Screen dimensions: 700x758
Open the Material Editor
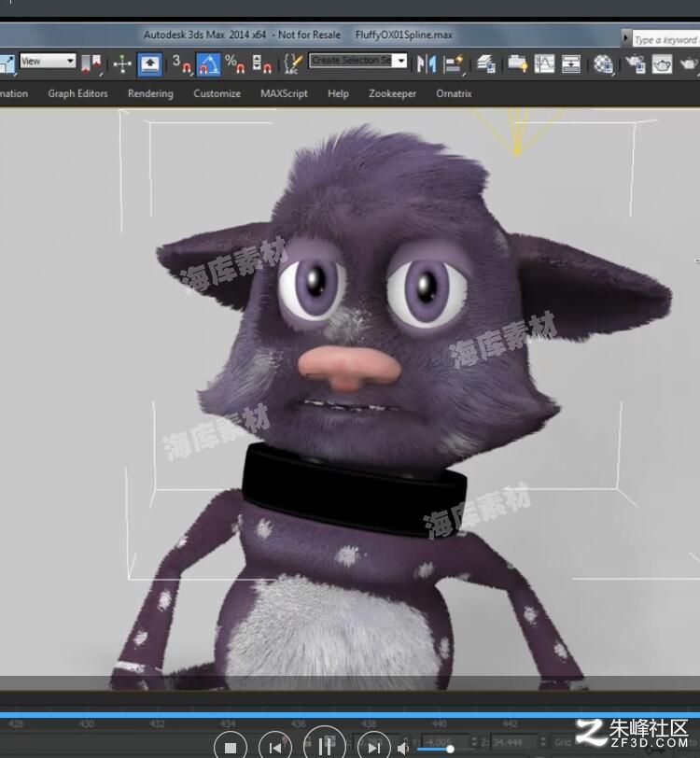point(603,63)
